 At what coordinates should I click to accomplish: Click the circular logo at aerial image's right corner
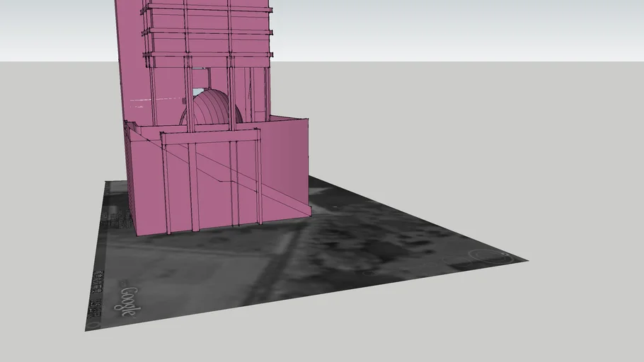pos(487,256)
